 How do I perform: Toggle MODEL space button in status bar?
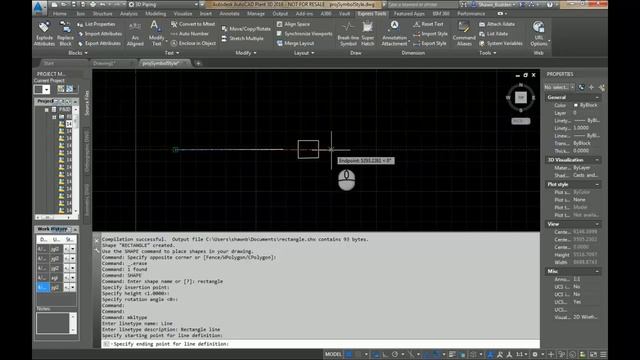[333, 354]
